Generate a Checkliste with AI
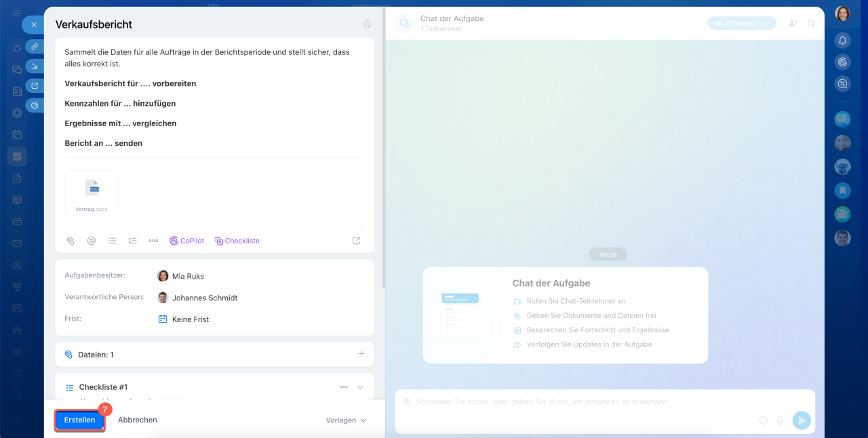Screen dimensions: 868x438 point(237,241)
